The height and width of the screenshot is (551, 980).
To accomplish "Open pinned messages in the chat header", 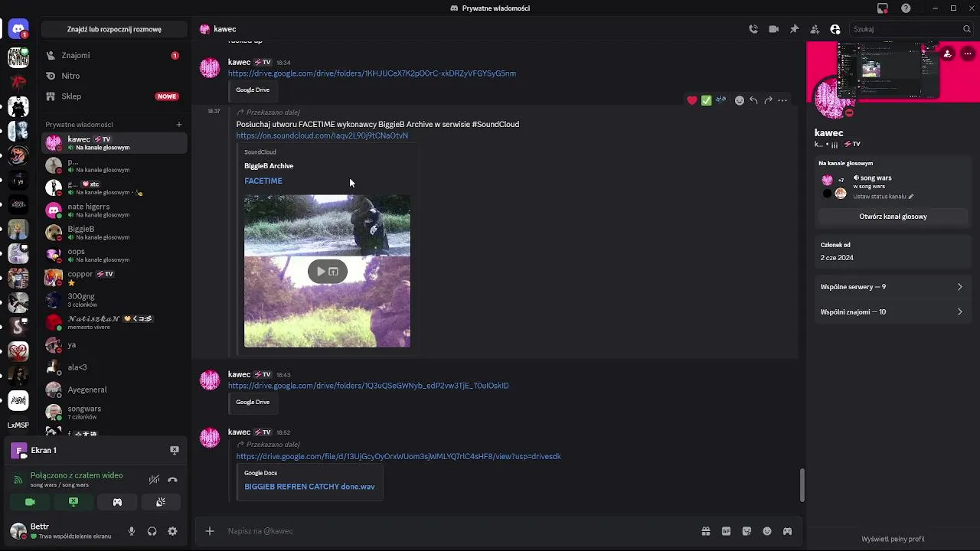I will click(794, 29).
